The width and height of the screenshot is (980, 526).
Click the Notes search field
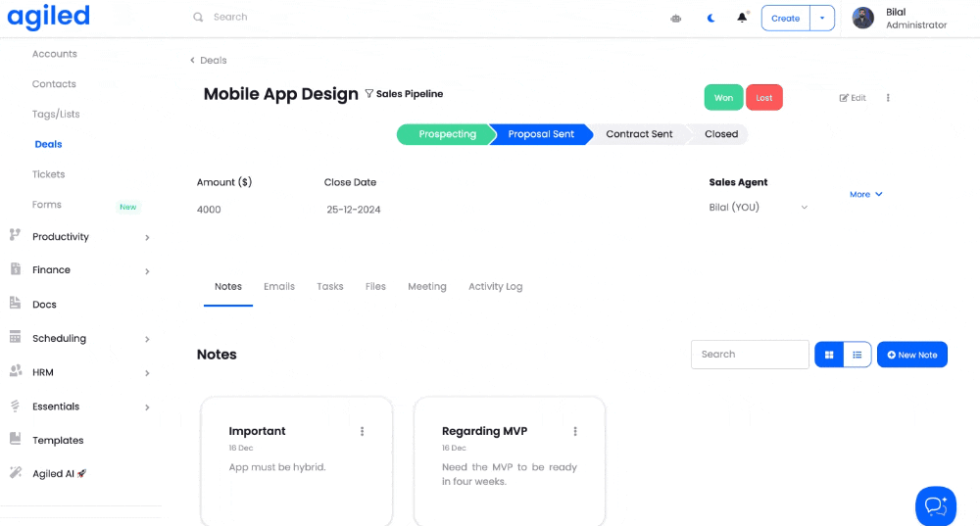(750, 355)
